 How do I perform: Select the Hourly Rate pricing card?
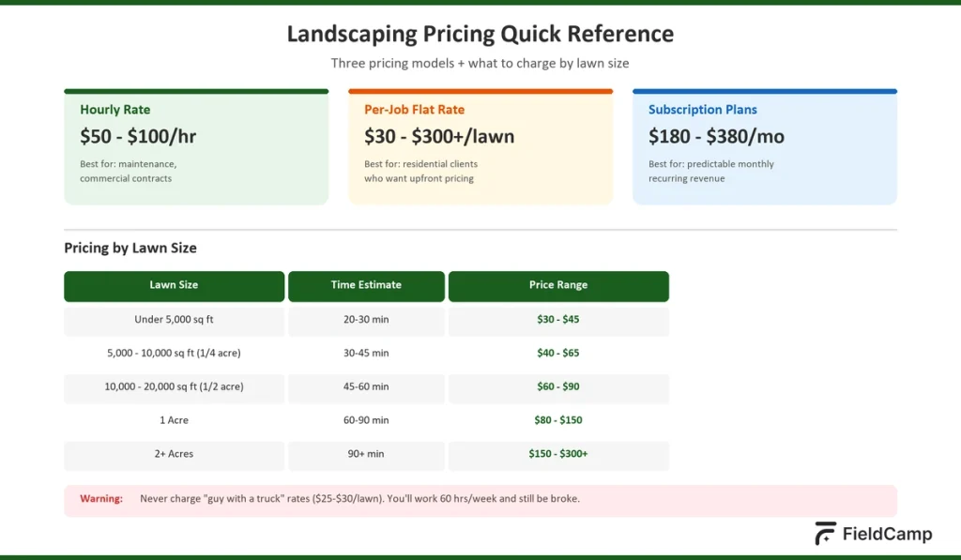coord(196,147)
